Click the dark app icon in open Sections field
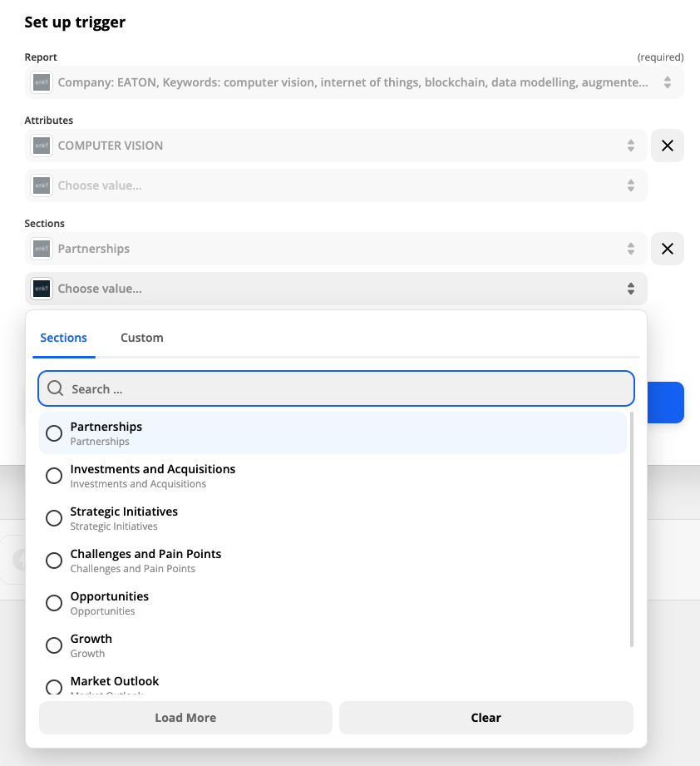The width and height of the screenshot is (700, 766). click(x=42, y=289)
